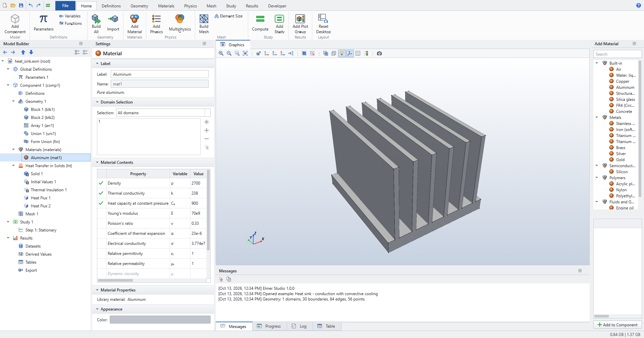Click Build All geometry icon
This screenshot has height=338, width=644.
click(x=96, y=24)
